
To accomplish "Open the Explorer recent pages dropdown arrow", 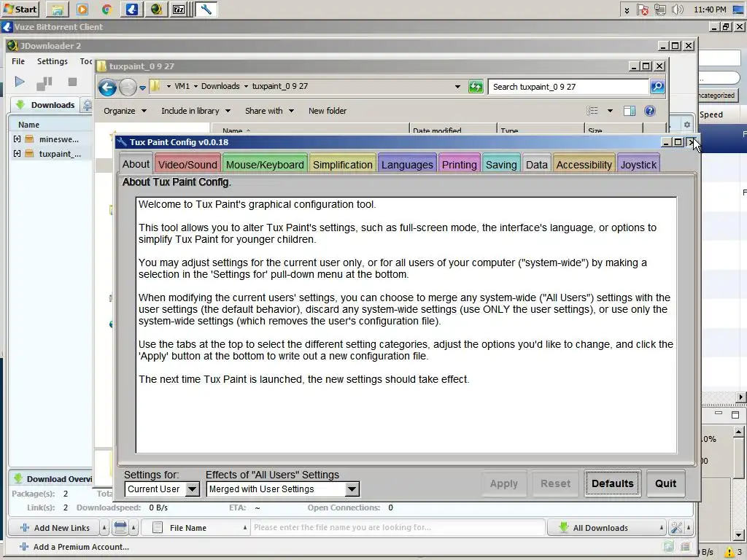I will click(x=142, y=87).
